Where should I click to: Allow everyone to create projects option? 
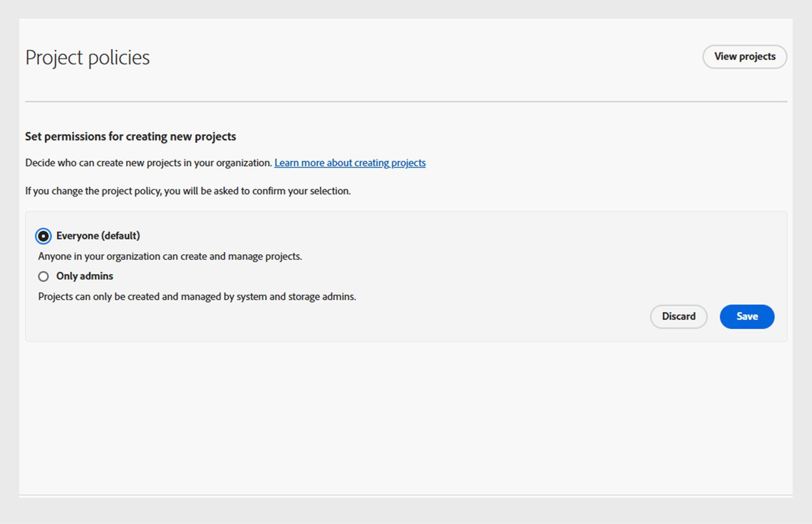point(44,236)
